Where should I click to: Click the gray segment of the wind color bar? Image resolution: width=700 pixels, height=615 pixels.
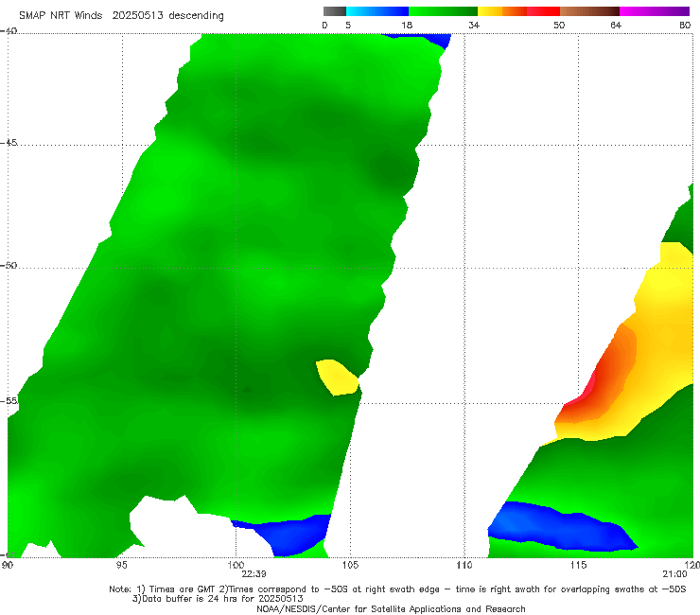335,11
